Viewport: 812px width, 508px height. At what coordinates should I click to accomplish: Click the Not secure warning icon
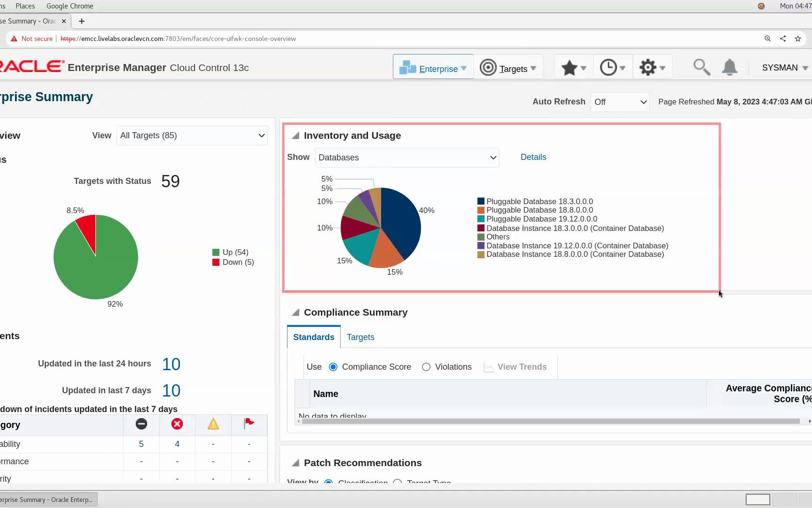pyautogui.click(x=14, y=39)
